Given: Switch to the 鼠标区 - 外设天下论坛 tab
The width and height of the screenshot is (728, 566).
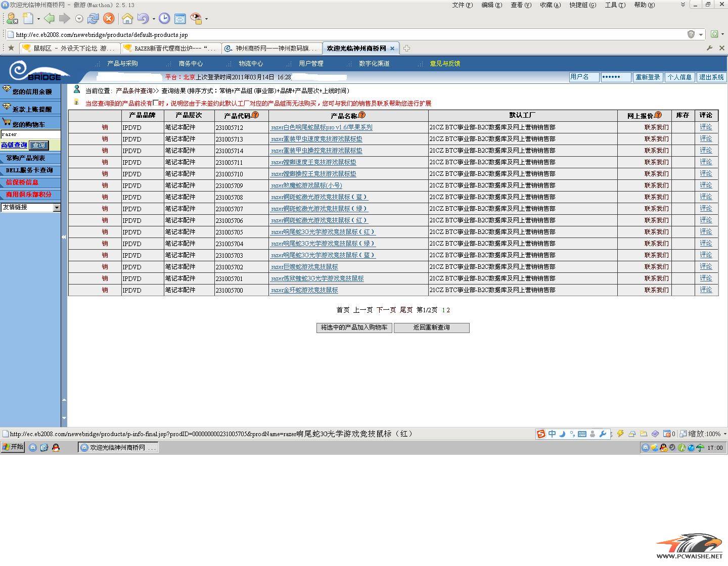Looking at the screenshot, I should pos(70,49).
